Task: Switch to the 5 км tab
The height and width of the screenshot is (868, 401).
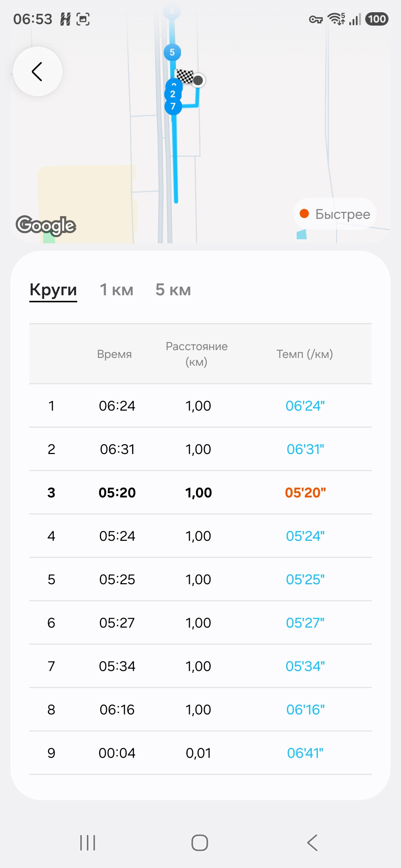Action: (x=173, y=290)
